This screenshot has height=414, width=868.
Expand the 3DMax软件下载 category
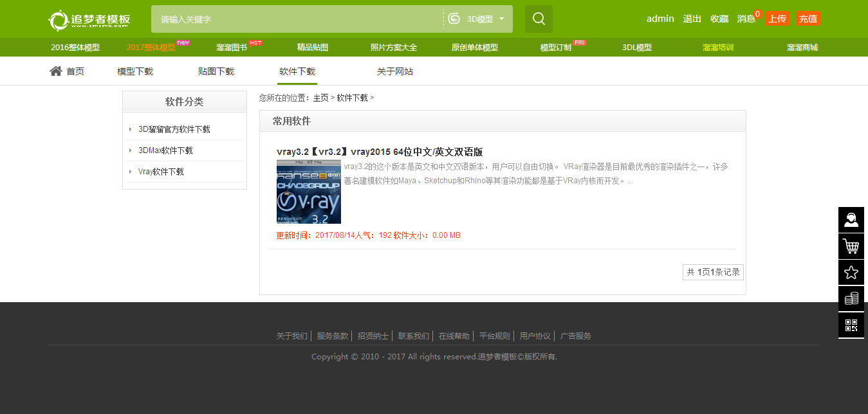pos(165,150)
